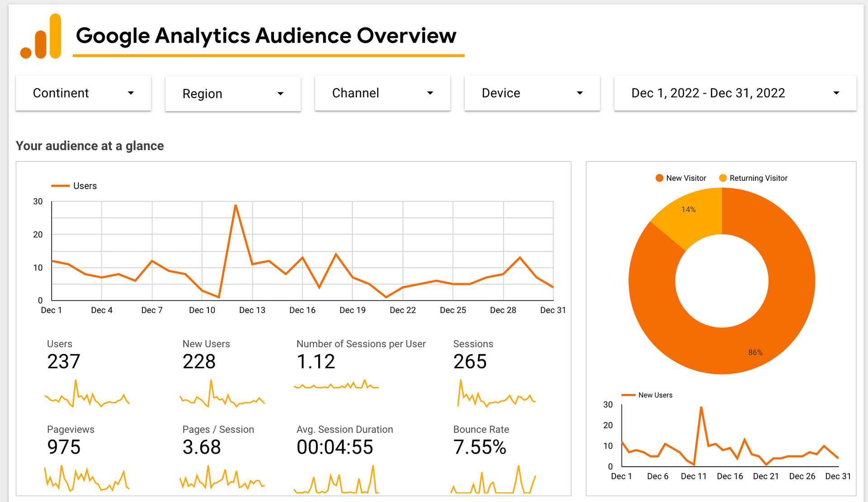The width and height of the screenshot is (868, 502).
Task: Open the Continent dropdown filter
Action: [x=83, y=93]
